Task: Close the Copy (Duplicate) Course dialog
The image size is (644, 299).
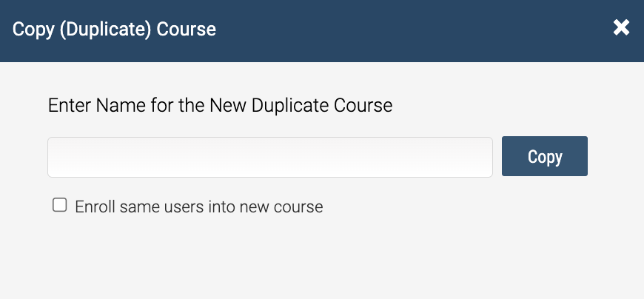Action: [x=621, y=28]
